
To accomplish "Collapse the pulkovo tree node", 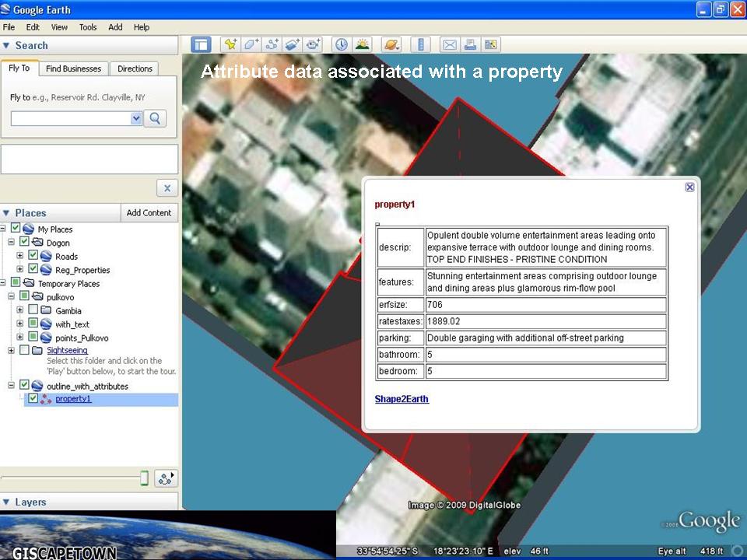I will (x=12, y=296).
